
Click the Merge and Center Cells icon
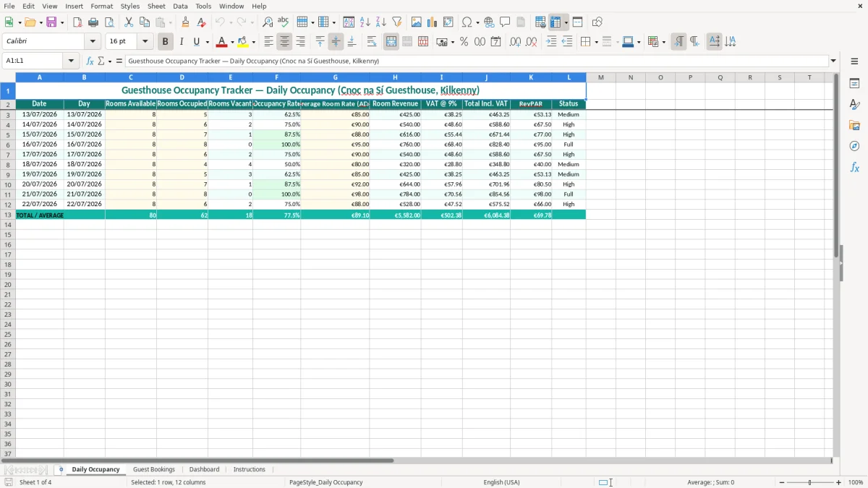[391, 42]
